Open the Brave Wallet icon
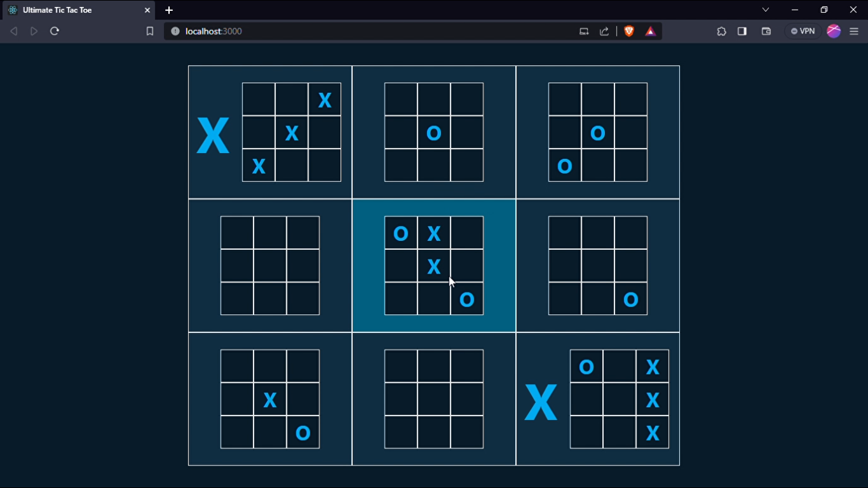 [766, 31]
